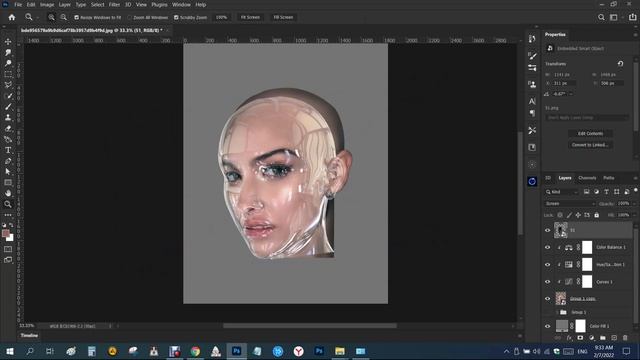Toggle Quick Mask mode icon
Image resolution: width=640 pixels, height=360 pixels.
8,249
